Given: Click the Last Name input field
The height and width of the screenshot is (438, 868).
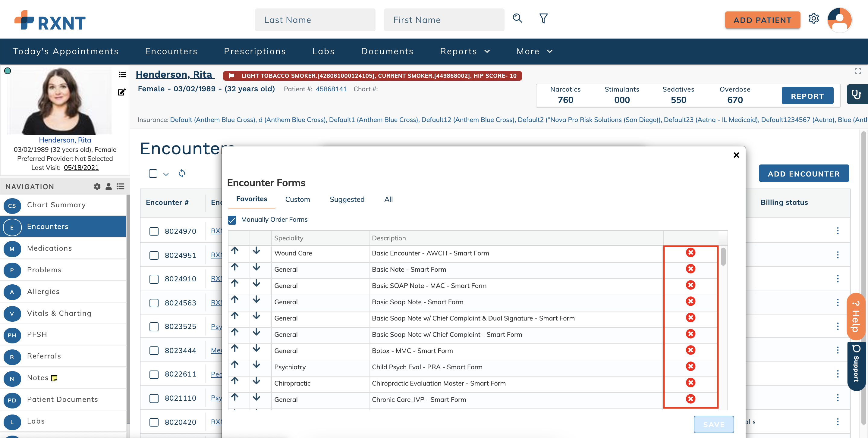Looking at the screenshot, I should (315, 20).
